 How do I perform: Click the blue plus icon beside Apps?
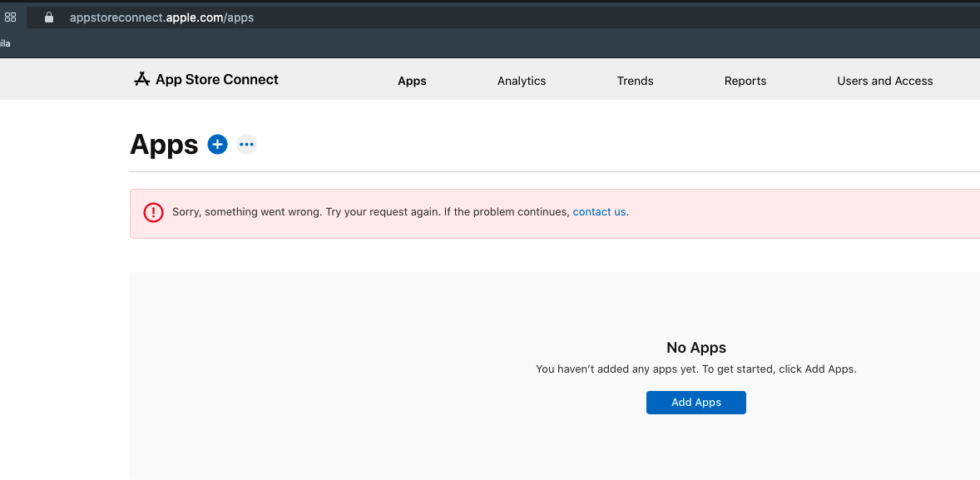[217, 145]
